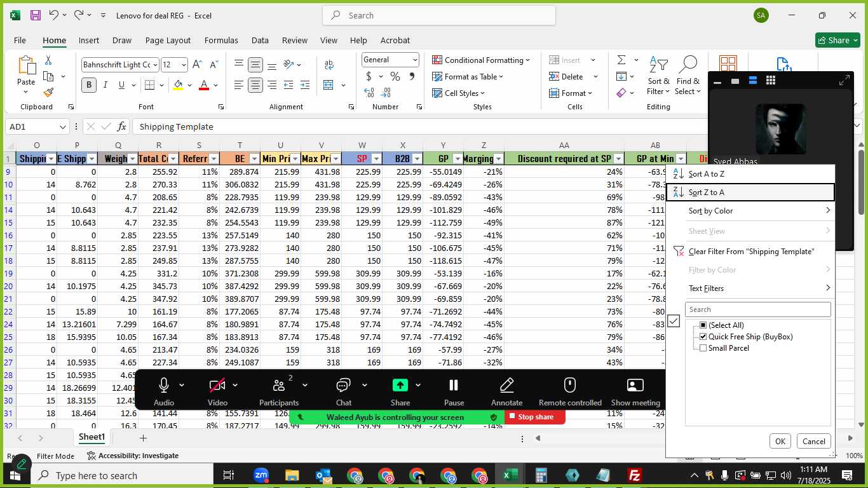868x488 pixels.
Task: Clear Filter From Shipping Template
Action: 750,251
